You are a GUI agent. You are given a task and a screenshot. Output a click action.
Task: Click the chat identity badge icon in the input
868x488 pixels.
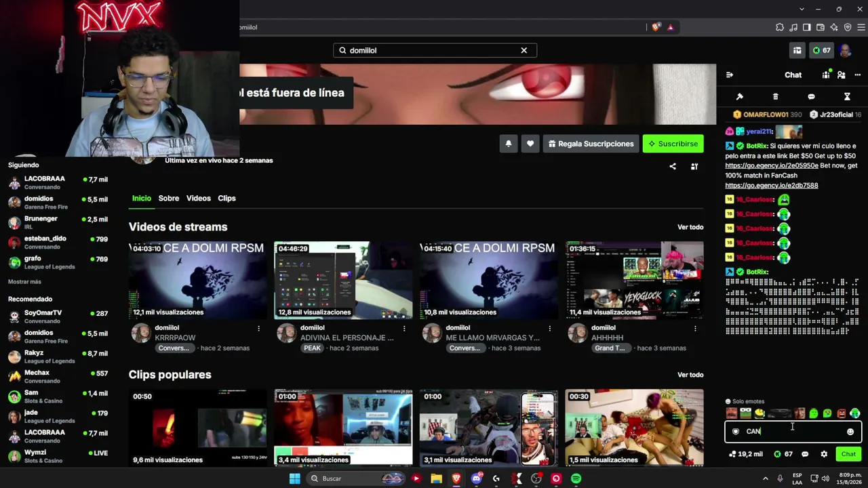(x=736, y=432)
